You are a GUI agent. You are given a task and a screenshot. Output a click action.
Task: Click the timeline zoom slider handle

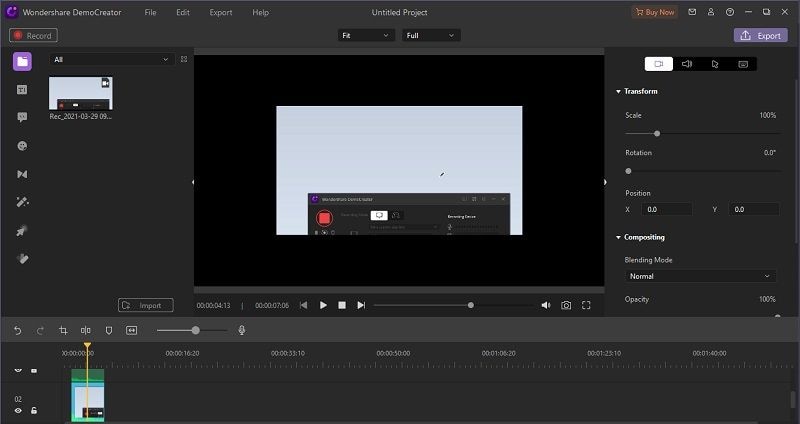[195, 331]
